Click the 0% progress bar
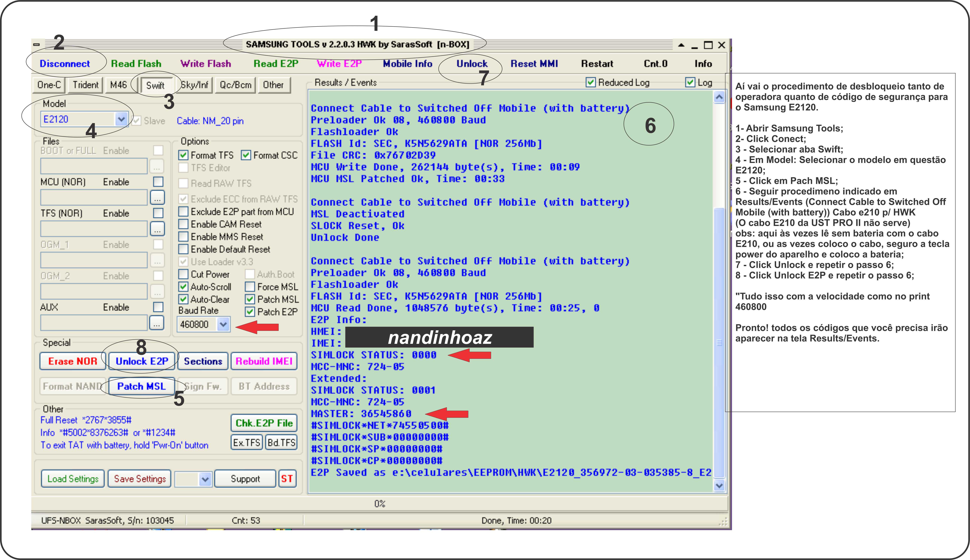Image resolution: width=970 pixels, height=560 pixels. (380, 504)
